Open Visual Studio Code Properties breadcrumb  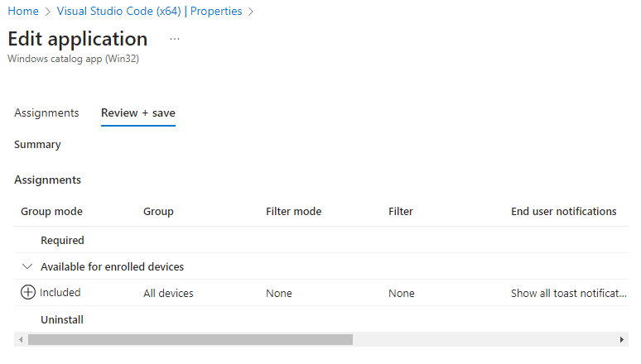pyautogui.click(x=149, y=12)
